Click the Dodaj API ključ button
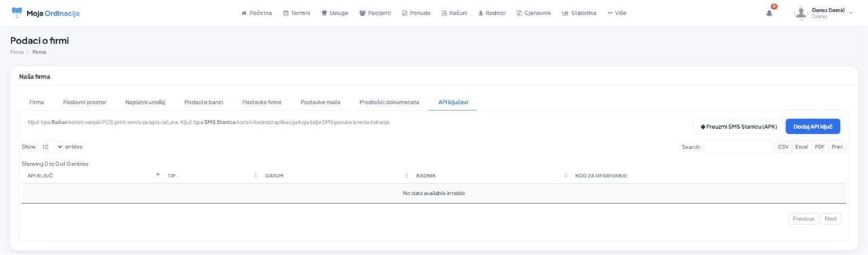Viewport: 868px width, 255px height. point(813,126)
